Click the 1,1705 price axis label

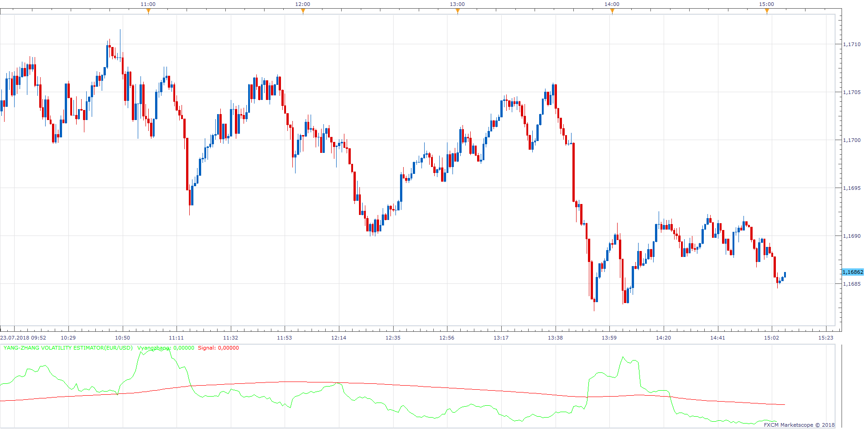pyautogui.click(x=852, y=92)
